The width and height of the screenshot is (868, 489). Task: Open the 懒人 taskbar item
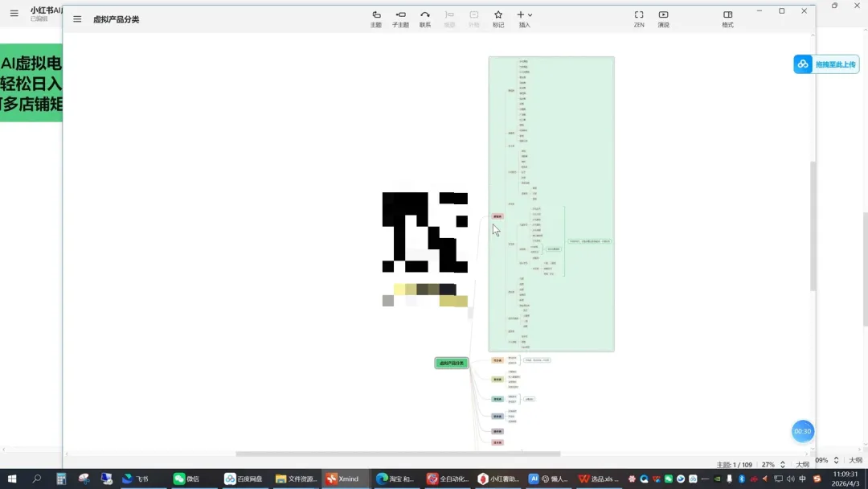[x=549, y=479]
